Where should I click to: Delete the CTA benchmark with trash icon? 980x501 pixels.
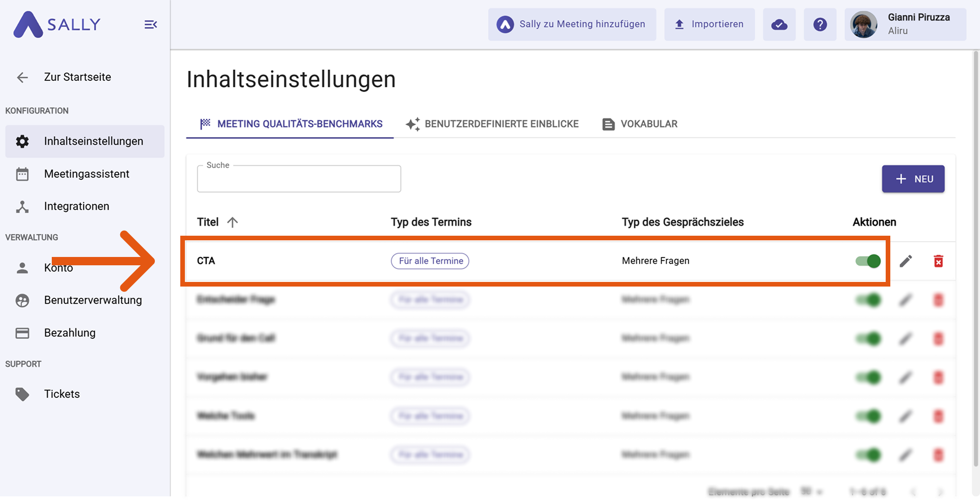coord(938,261)
